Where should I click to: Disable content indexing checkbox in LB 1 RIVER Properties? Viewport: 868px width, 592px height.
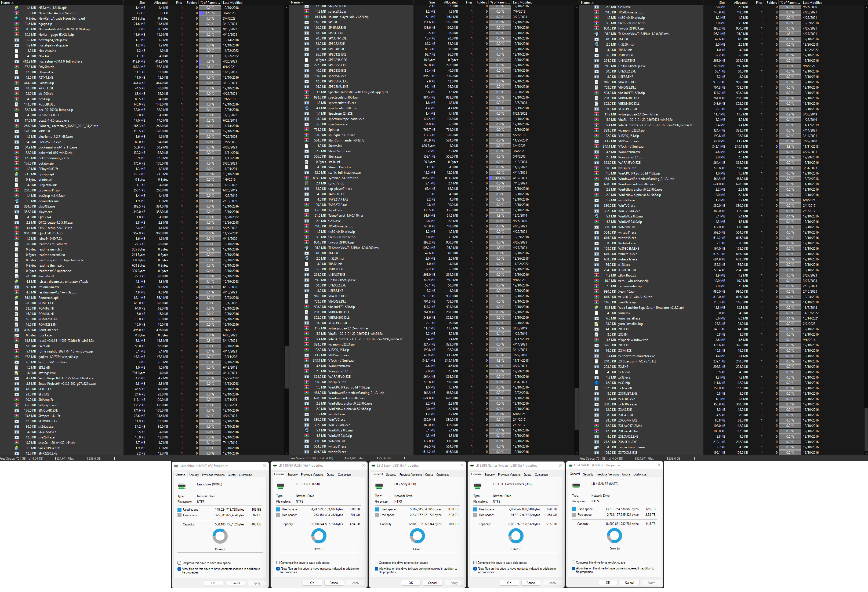[x=278, y=569]
